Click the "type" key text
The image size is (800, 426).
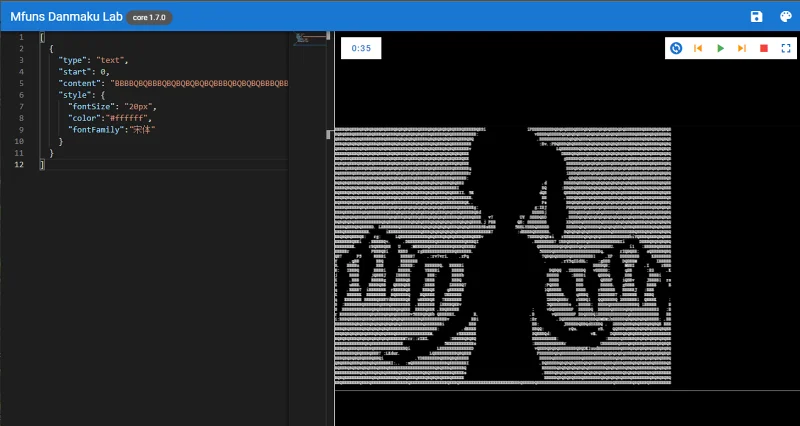click(x=72, y=60)
